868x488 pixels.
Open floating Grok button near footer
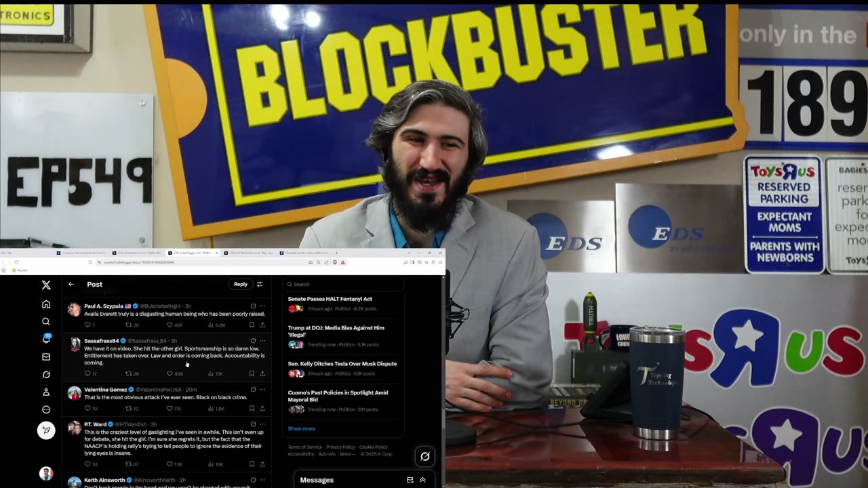tap(425, 456)
